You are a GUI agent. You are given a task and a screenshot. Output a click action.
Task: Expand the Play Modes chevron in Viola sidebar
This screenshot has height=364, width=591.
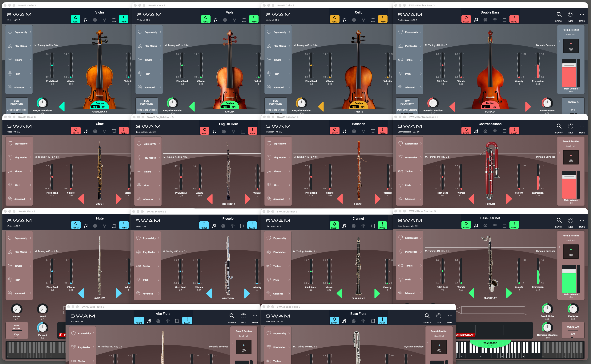[x=160, y=46]
